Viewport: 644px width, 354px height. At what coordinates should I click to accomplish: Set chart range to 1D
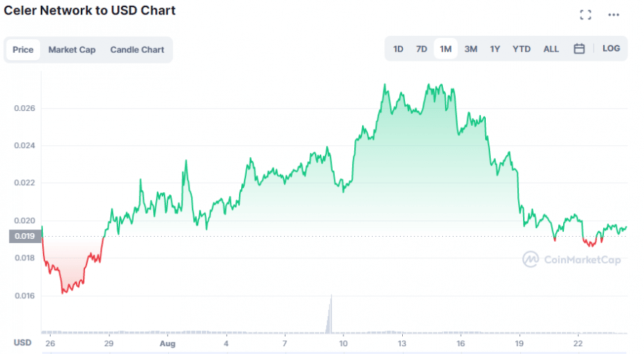(x=398, y=49)
